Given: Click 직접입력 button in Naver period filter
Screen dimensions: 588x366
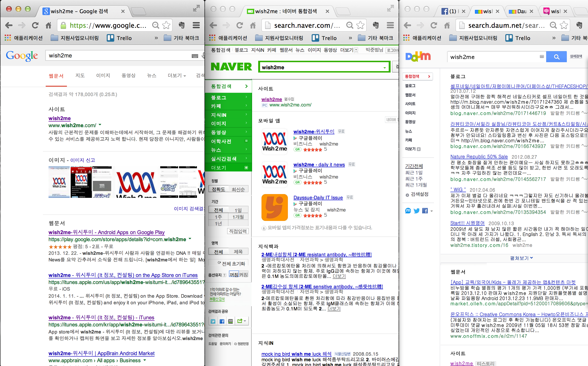Looking at the screenshot, I should (238, 231).
